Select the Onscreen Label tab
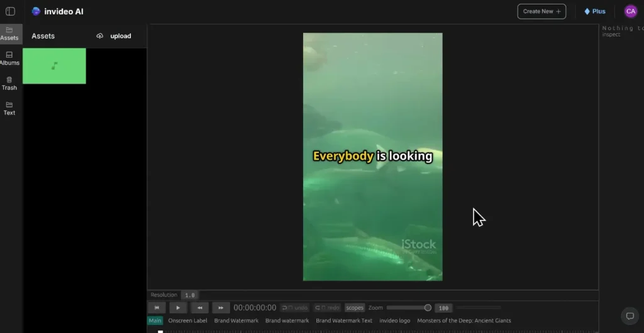The height and width of the screenshot is (333, 644). coord(187,320)
